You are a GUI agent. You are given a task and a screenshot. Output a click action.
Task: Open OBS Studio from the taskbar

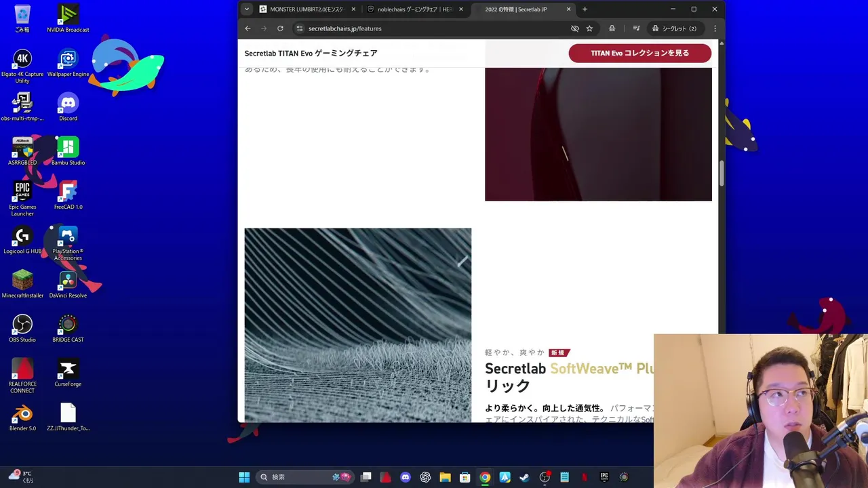545,477
